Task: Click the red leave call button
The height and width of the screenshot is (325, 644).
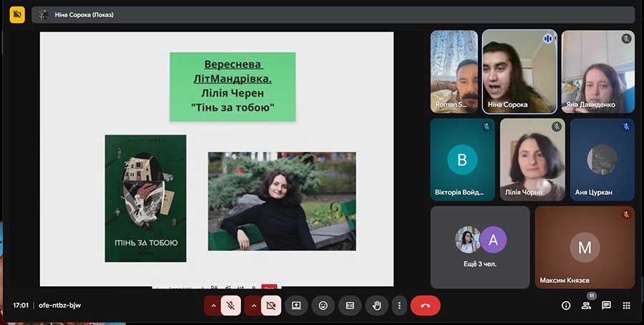Action: click(425, 306)
